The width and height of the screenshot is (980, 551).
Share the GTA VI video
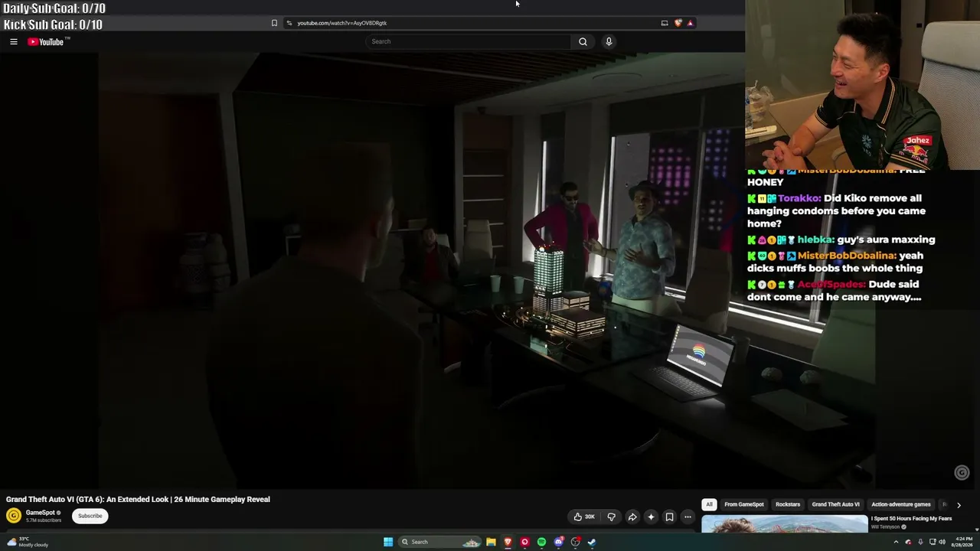632,517
